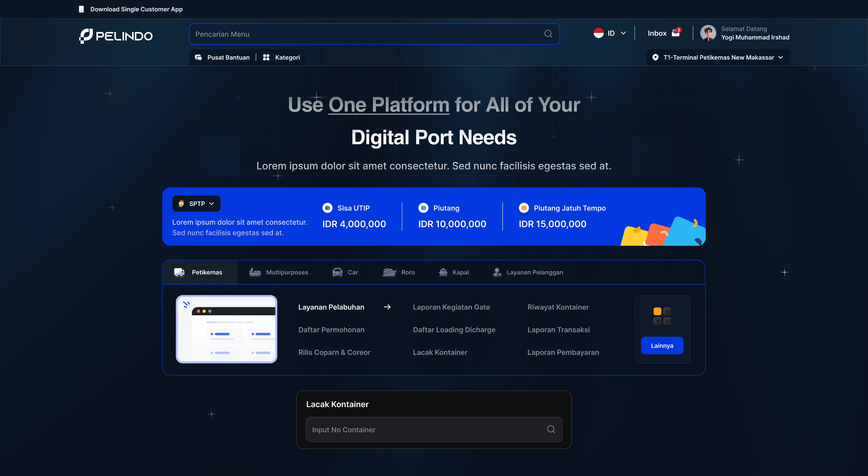Open the user avatar profile picture

[x=708, y=33]
